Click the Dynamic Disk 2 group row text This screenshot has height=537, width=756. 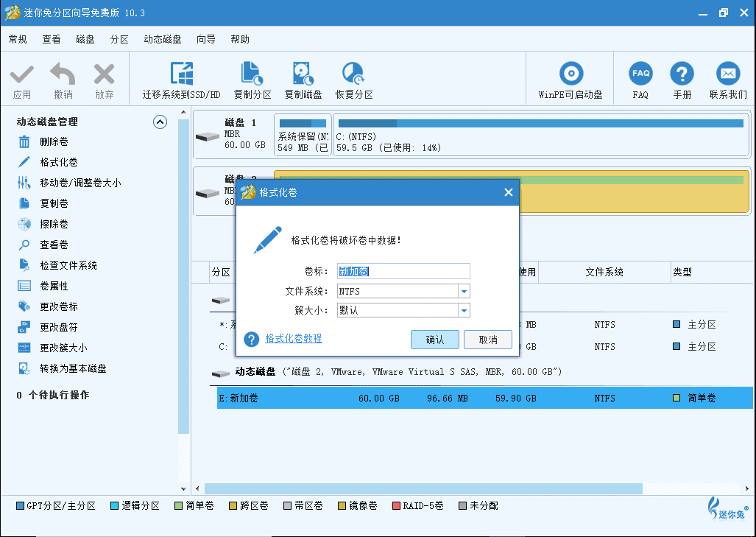(398, 372)
